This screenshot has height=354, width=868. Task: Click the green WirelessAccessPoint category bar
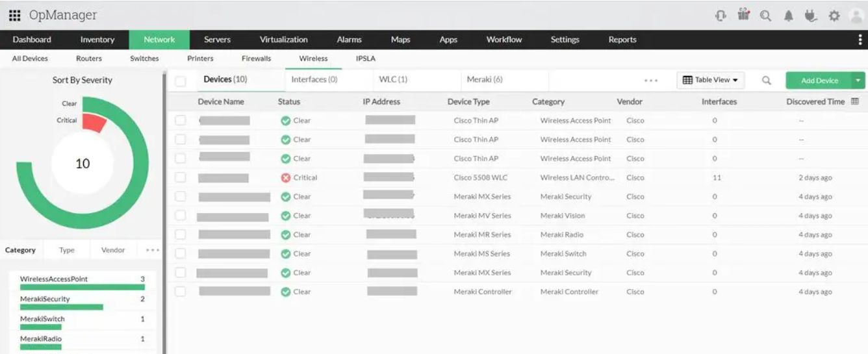coord(83,287)
